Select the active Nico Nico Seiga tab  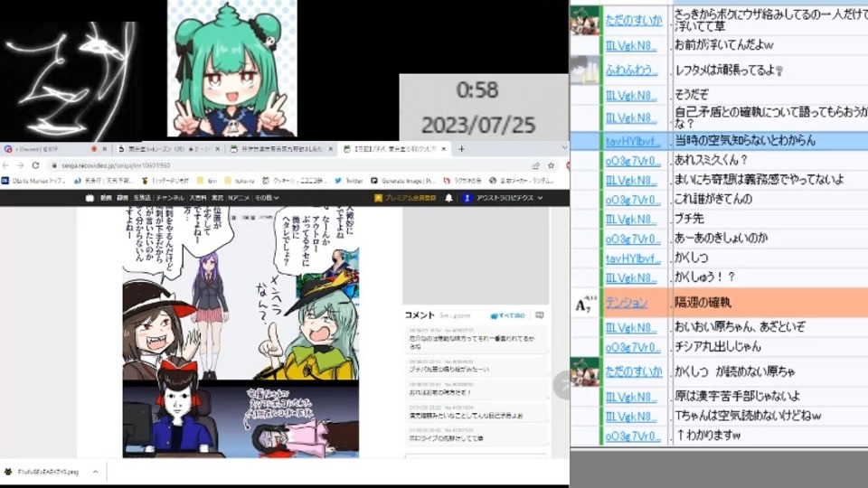tap(395, 149)
